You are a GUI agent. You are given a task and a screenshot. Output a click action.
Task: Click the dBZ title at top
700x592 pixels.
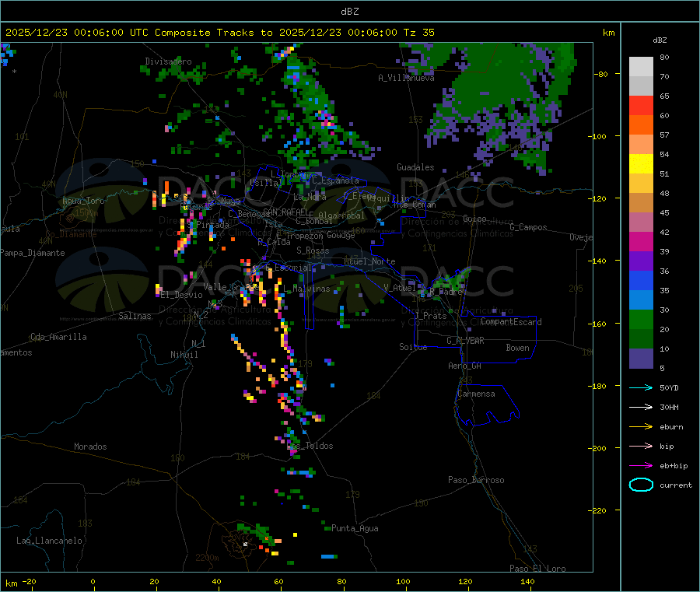[x=349, y=12]
